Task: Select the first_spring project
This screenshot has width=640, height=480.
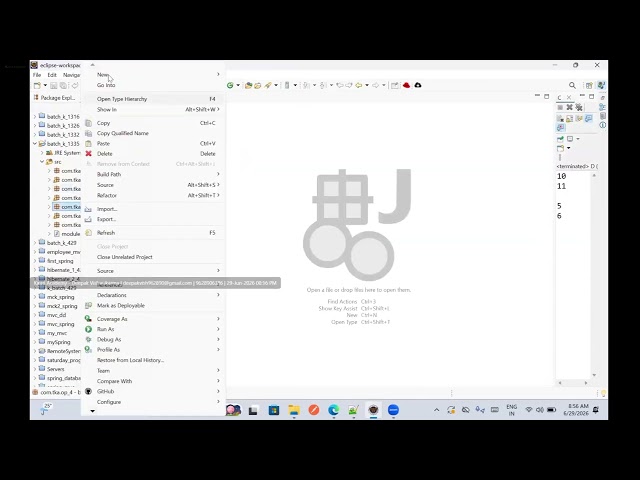Action: click(x=60, y=261)
